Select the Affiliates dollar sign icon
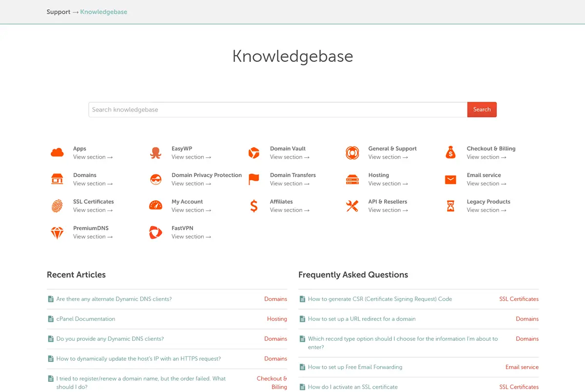 pos(253,205)
